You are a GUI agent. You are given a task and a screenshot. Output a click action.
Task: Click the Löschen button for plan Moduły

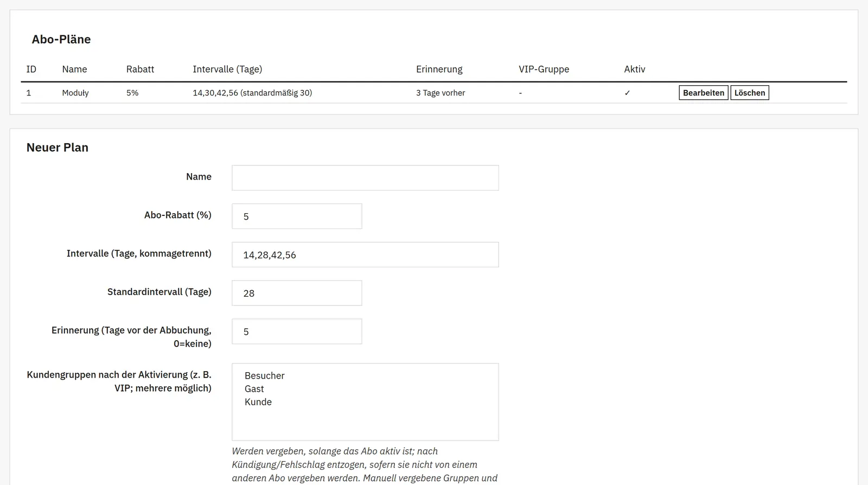(x=750, y=93)
